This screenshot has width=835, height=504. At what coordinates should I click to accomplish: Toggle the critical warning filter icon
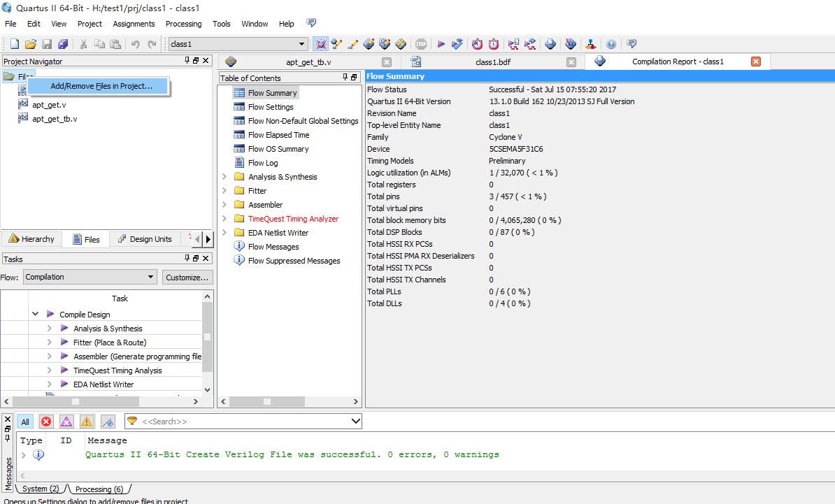click(66, 422)
